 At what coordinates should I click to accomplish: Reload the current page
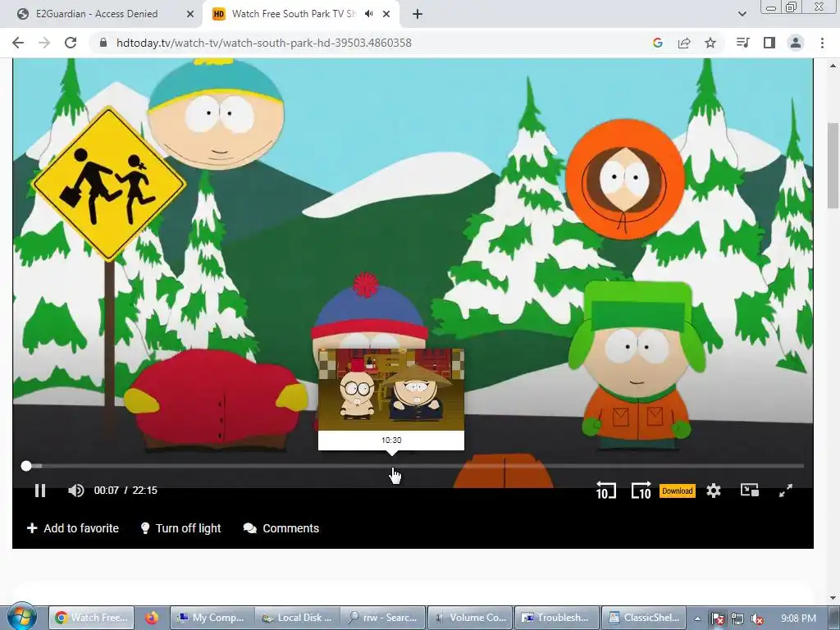point(71,43)
